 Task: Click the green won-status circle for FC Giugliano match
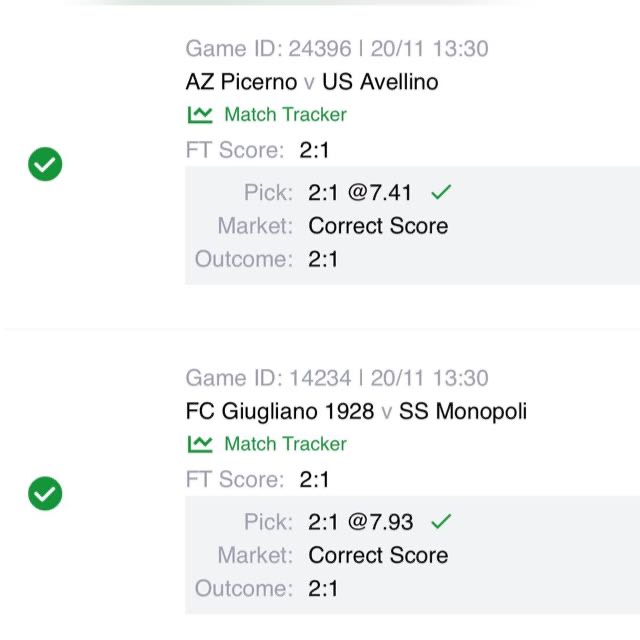click(x=45, y=493)
